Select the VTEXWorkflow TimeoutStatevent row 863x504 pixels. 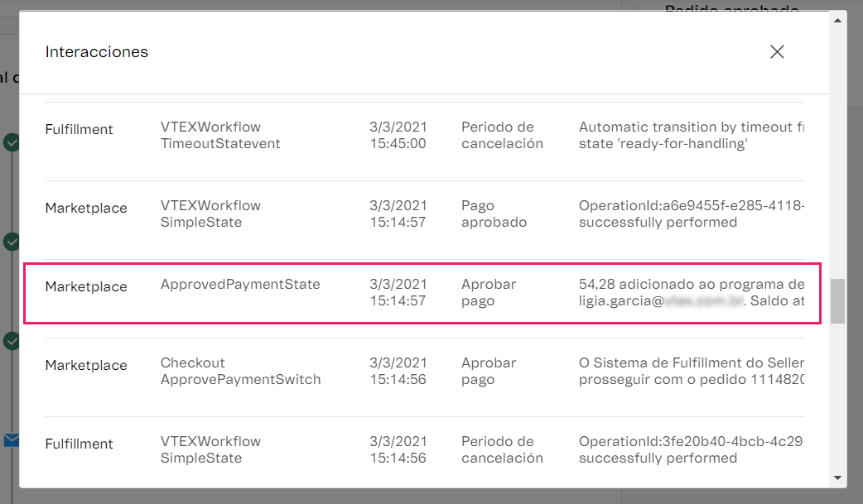tap(414, 136)
